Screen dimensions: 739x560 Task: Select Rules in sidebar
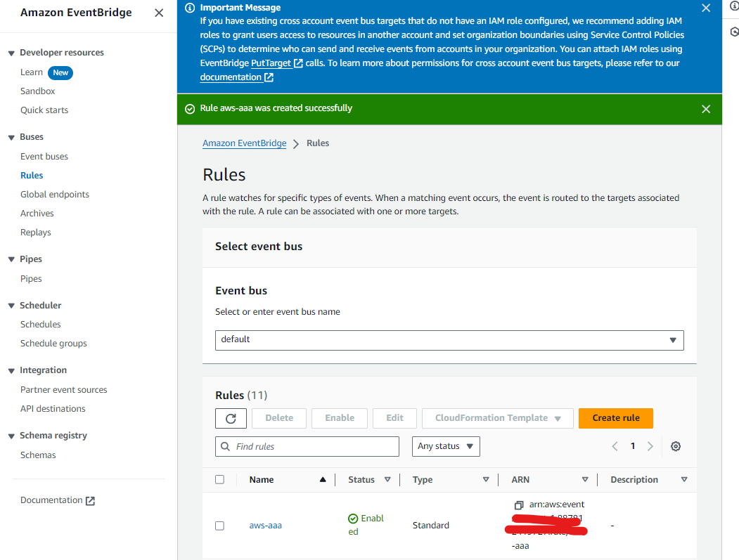(x=32, y=175)
